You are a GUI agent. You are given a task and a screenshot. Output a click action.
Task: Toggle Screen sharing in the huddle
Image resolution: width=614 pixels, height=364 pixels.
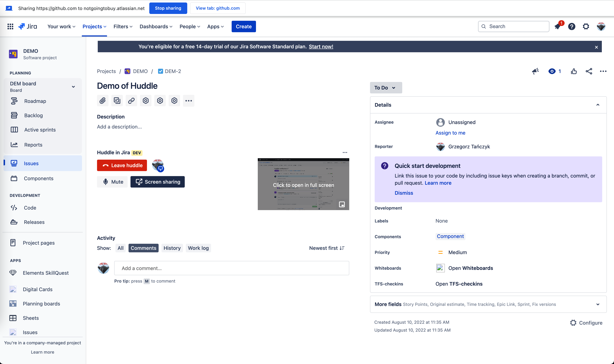click(158, 182)
